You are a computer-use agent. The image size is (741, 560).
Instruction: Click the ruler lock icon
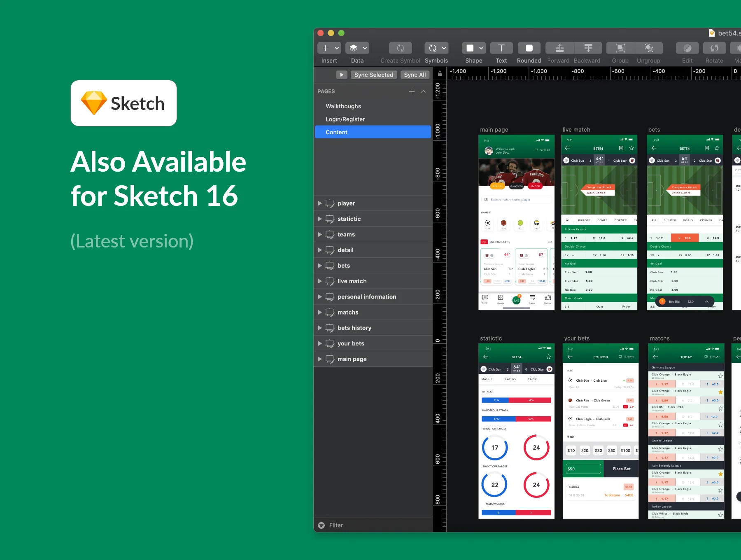[440, 74]
